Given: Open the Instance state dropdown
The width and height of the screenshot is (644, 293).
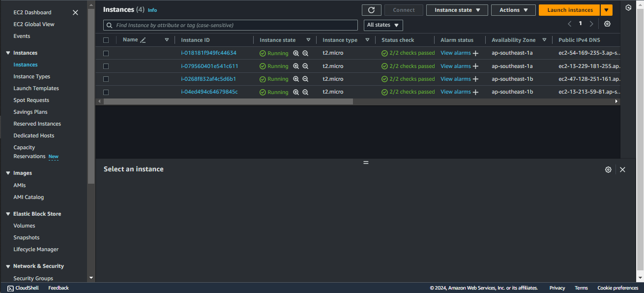Looking at the screenshot, I should coord(457,10).
